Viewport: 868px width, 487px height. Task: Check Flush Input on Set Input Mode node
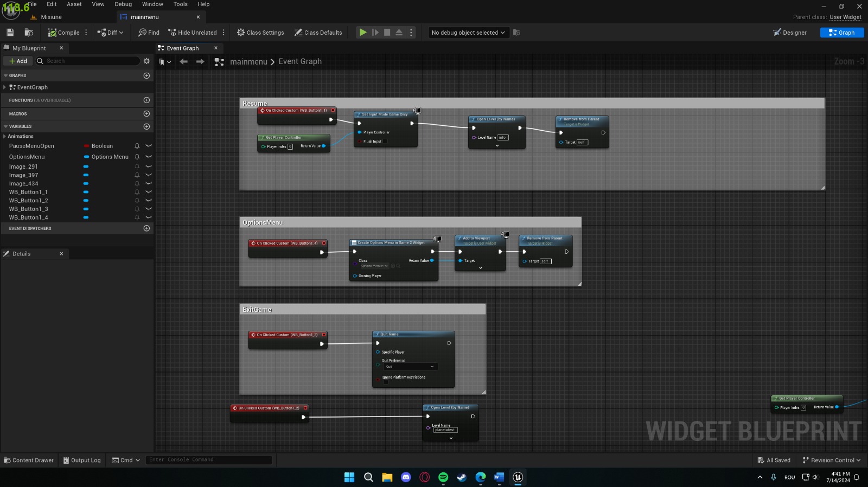(385, 142)
